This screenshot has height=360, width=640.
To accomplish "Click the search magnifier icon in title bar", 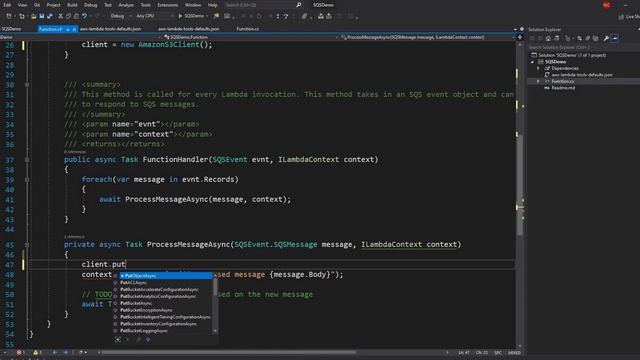I will pos(298,5).
